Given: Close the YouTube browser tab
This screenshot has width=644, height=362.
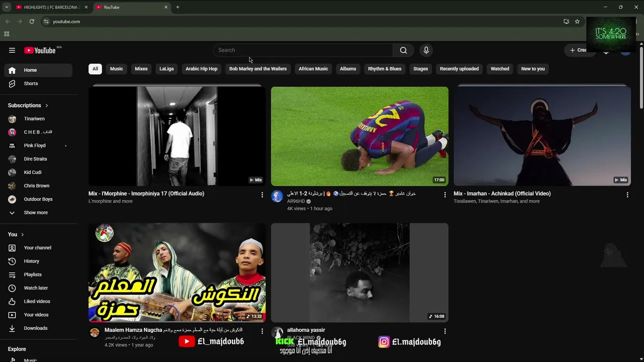Looking at the screenshot, I should click(166, 7).
